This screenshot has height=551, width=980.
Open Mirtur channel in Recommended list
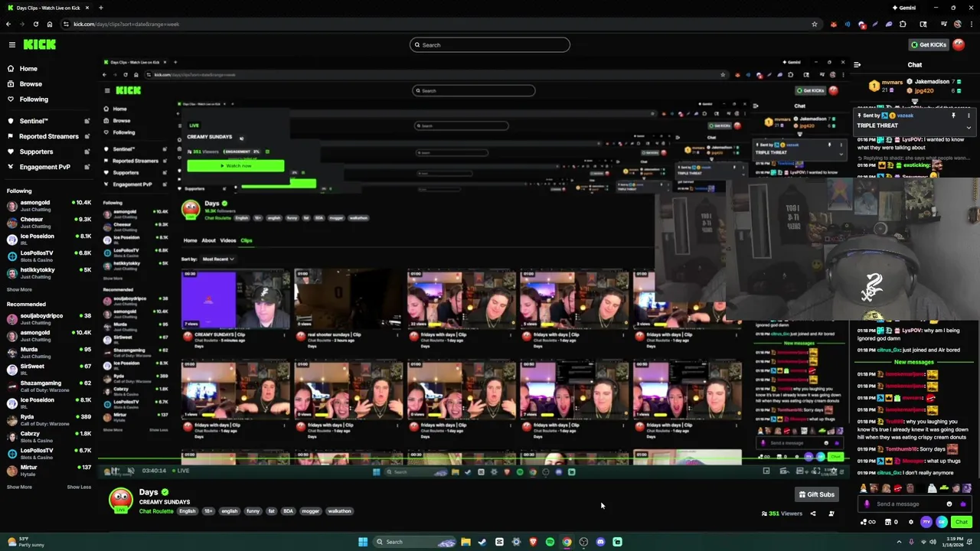point(47,471)
